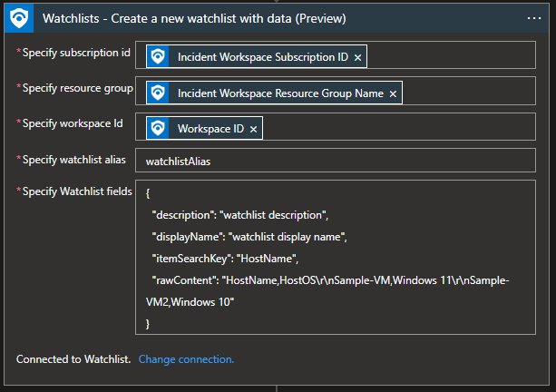The image size is (556, 392).
Task: Click the Workspace ID token icon
Action: 158,129
